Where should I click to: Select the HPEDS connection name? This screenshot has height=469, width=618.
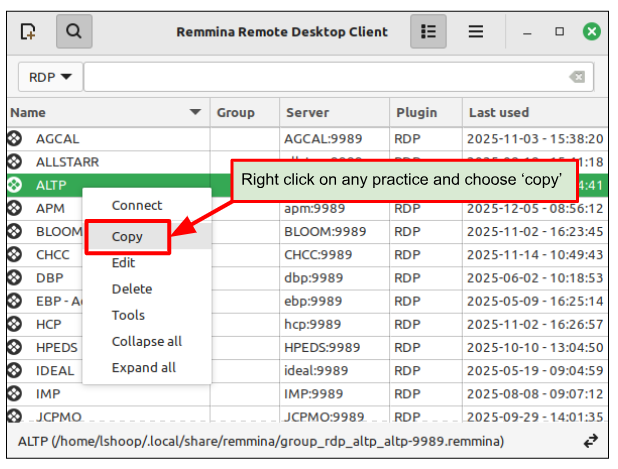click(x=57, y=348)
